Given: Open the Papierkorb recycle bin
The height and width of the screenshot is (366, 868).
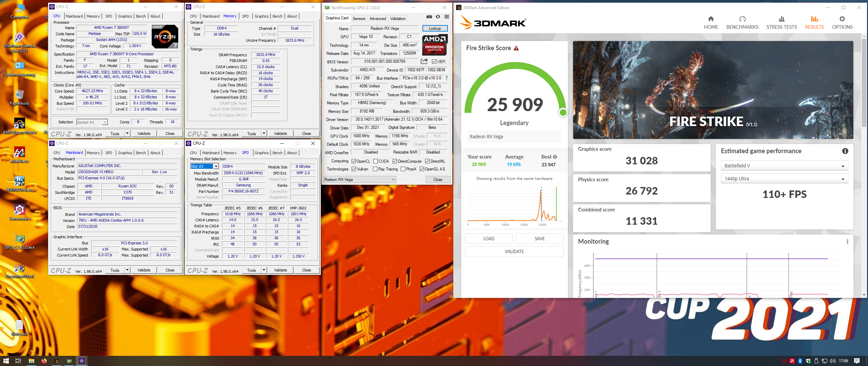Looking at the screenshot, I should pyautogui.click(x=19, y=97).
